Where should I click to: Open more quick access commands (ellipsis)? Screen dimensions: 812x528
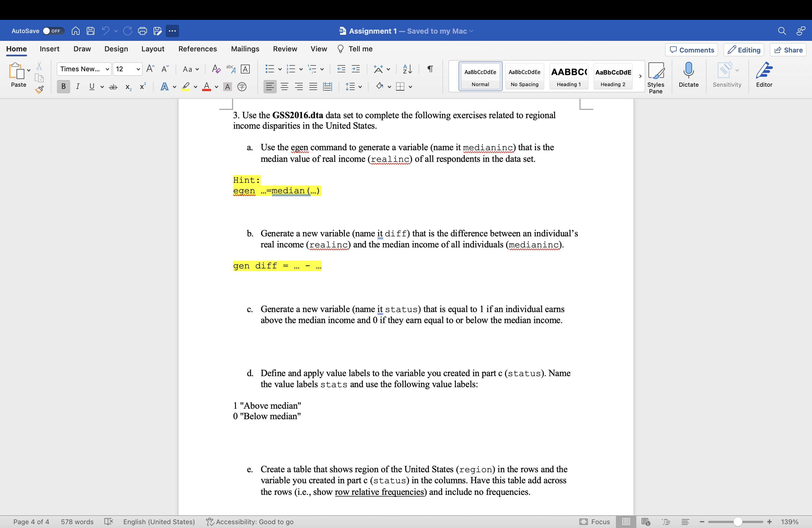pos(172,31)
